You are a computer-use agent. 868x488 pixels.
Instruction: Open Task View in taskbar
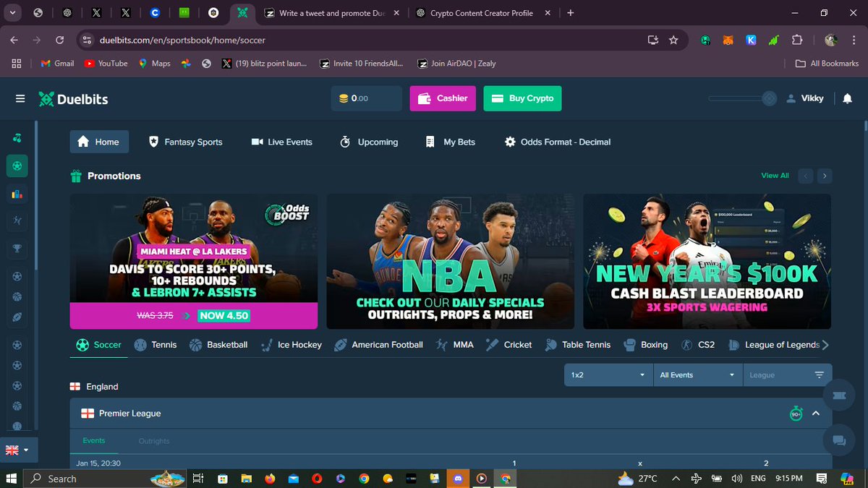coord(198,479)
